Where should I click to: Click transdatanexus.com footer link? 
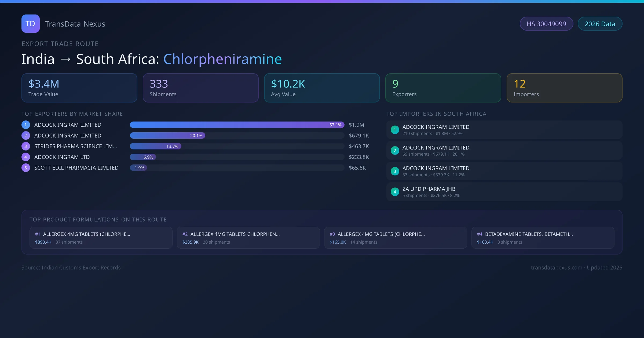click(557, 267)
